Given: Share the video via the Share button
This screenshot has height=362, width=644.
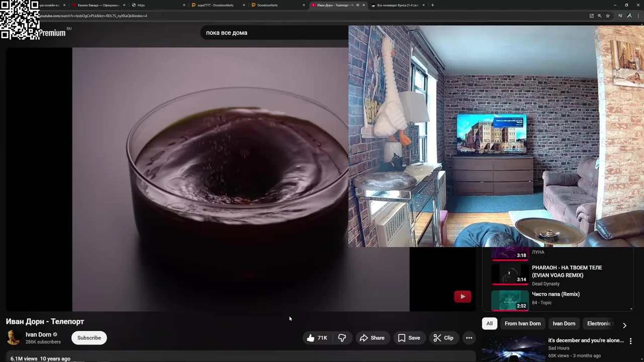Looking at the screenshot, I should pyautogui.click(x=372, y=338).
